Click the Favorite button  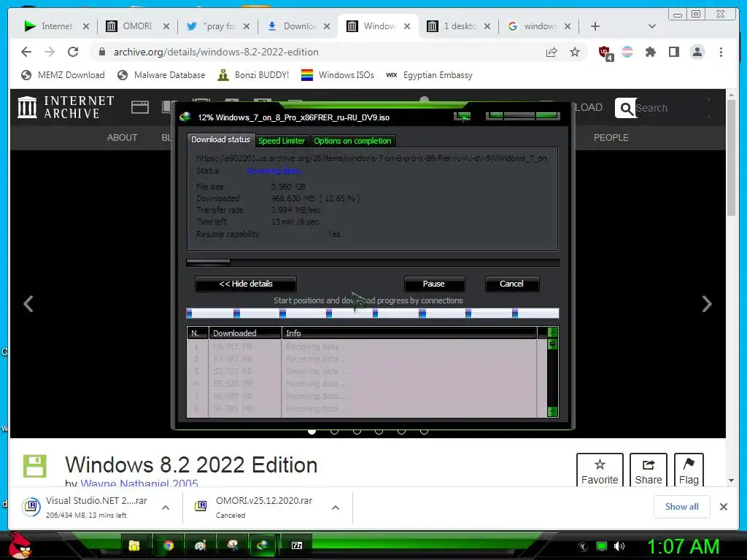[600, 470]
